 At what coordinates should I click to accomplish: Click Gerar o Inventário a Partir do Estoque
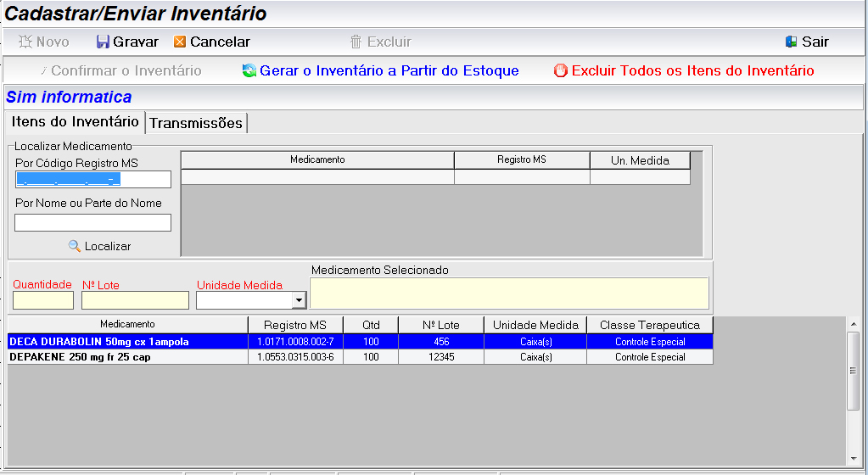[x=389, y=71]
